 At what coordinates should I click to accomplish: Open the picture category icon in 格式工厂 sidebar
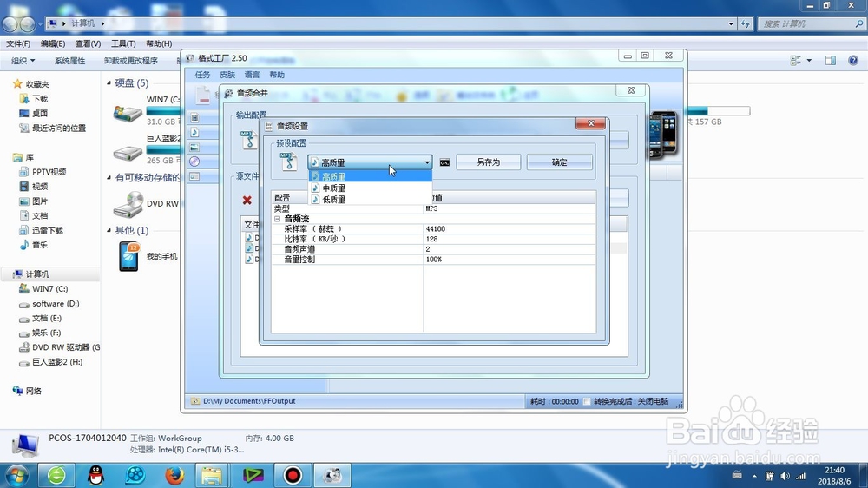[194, 148]
